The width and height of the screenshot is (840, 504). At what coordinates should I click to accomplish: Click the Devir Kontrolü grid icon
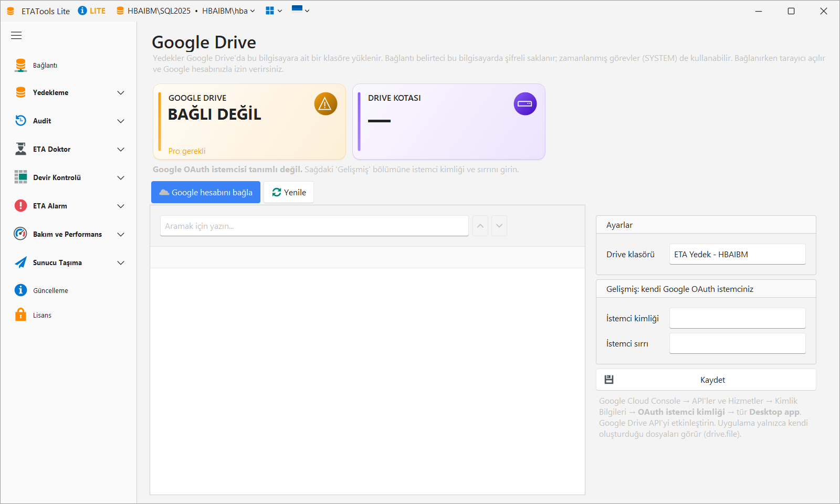coord(20,177)
